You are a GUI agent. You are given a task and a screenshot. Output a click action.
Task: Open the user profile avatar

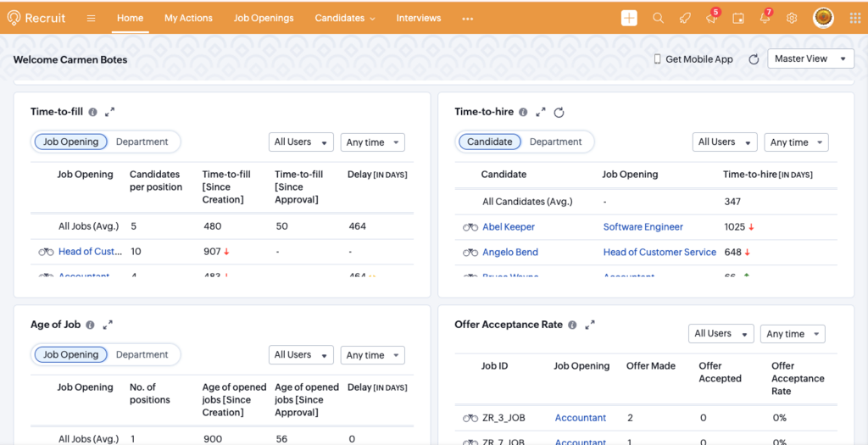(x=823, y=18)
